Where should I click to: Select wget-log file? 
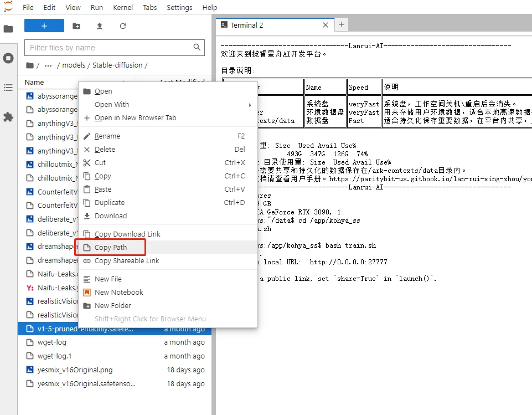coord(115,342)
